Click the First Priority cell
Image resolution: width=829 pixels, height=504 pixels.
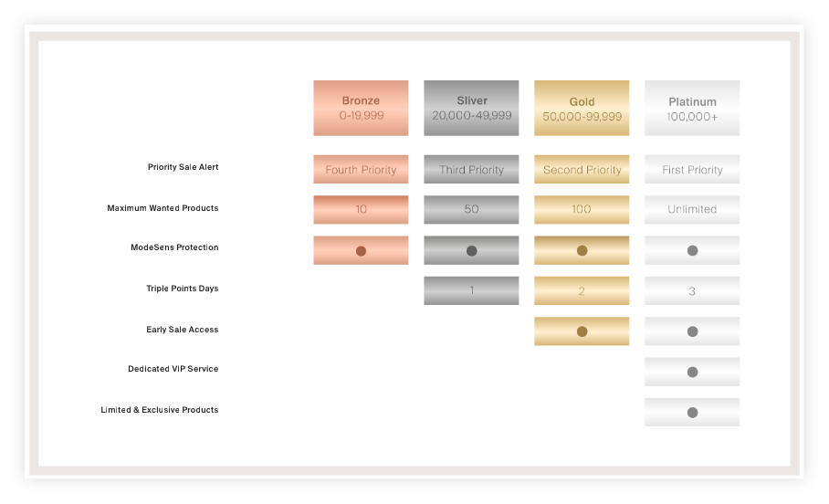(x=692, y=170)
